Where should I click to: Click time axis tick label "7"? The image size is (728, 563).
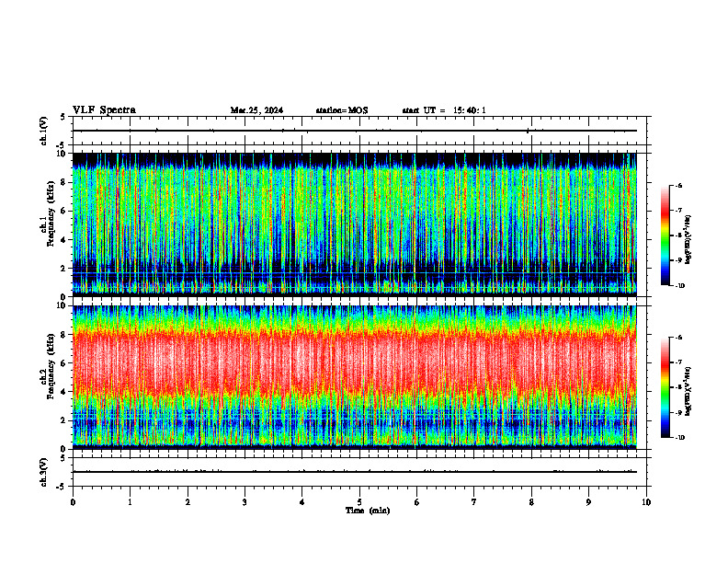click(474, 502)
